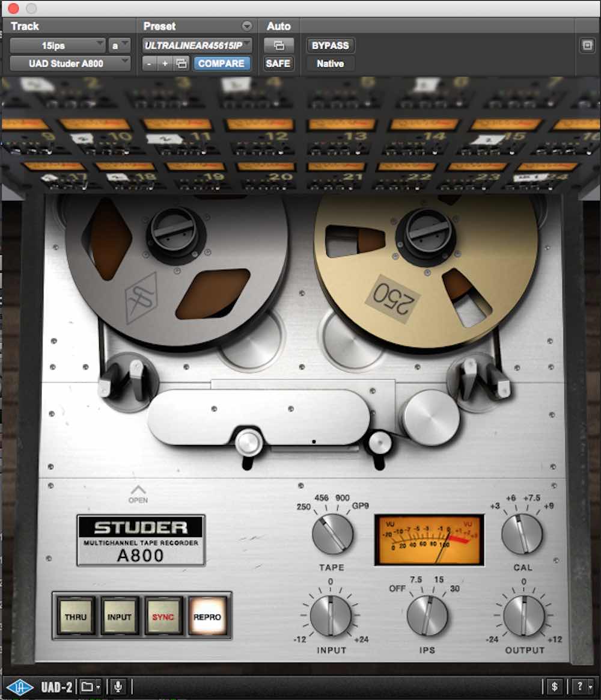Image resolution: width=601 pixels, height=700 pixels.
Task: Click the VU meter display
Action: tap(429, 540)
